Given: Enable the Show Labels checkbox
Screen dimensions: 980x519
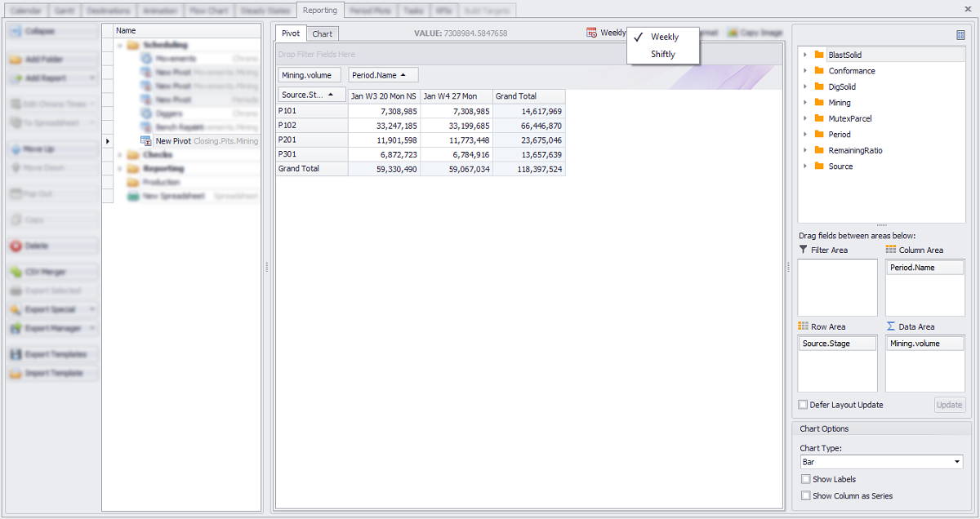Looking at the screenshot, I should 806,479.
